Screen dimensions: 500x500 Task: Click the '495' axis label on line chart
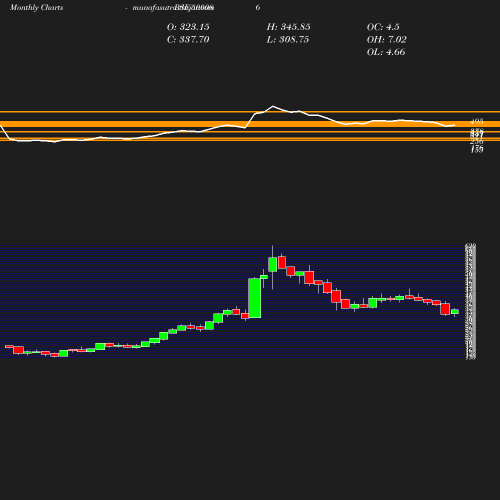point(477,121)
